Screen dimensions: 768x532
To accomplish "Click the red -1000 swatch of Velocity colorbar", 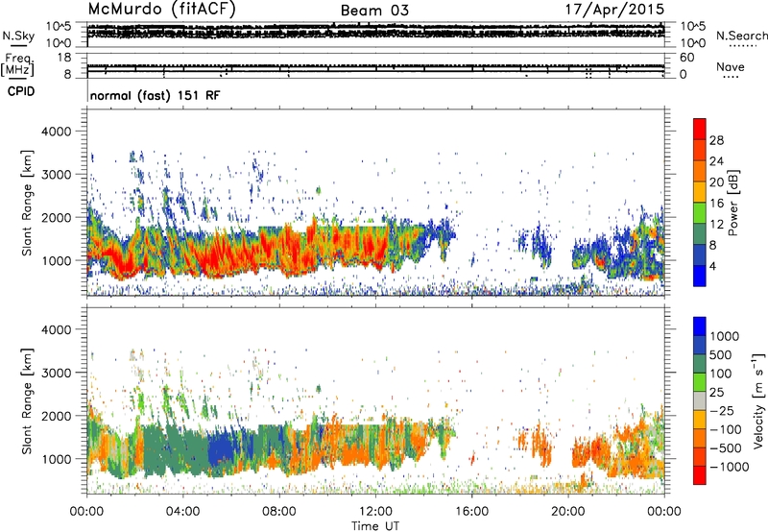I will 700,475.
